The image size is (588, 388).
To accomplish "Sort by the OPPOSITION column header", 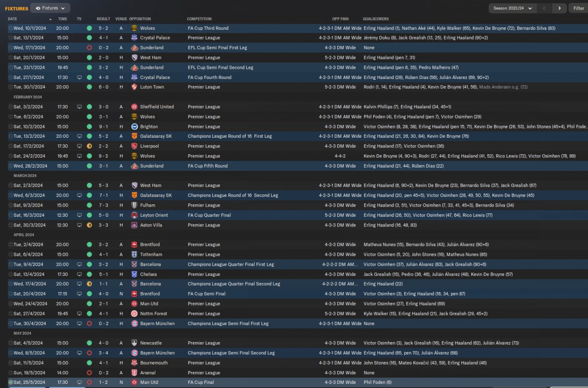I will pos(140,19).
